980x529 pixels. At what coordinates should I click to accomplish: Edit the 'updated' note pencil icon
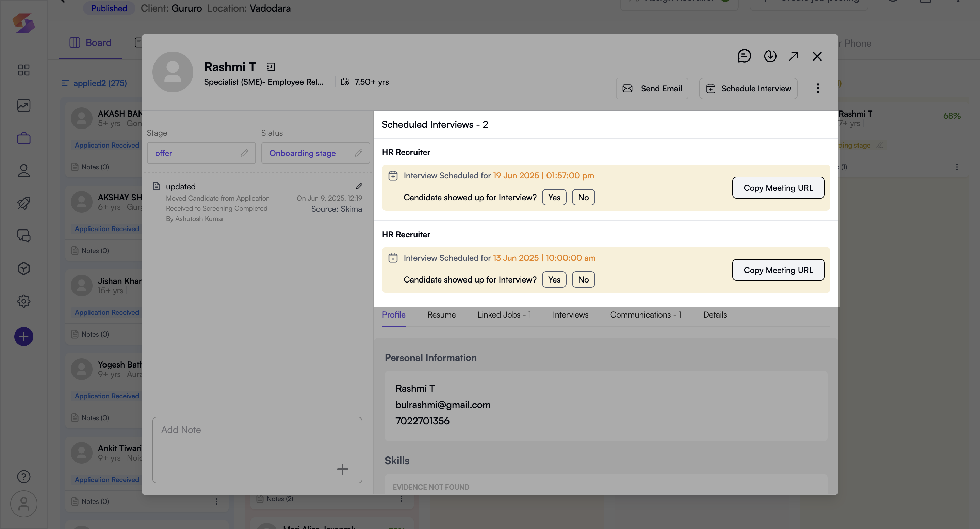pyautogui.click(x=359, y=186)
